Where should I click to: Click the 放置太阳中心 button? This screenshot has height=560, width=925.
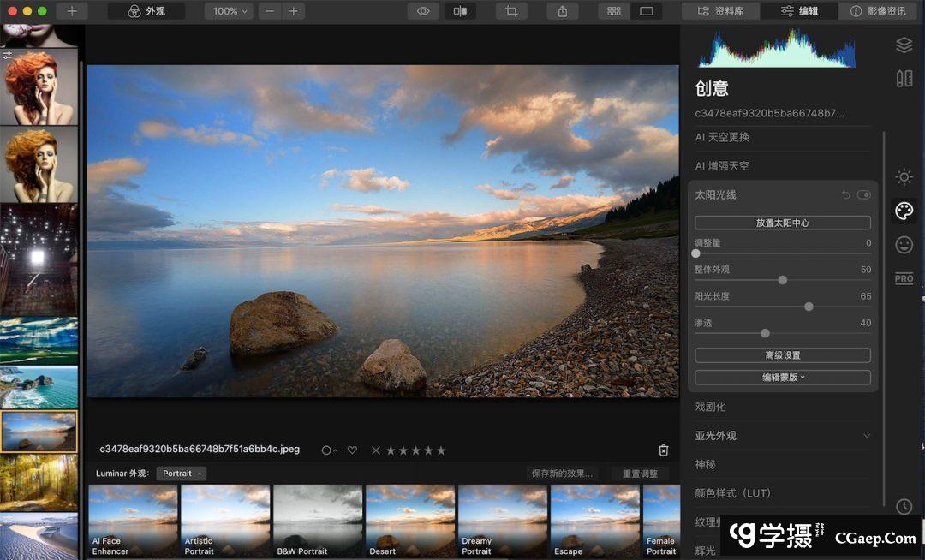(783, 223)
